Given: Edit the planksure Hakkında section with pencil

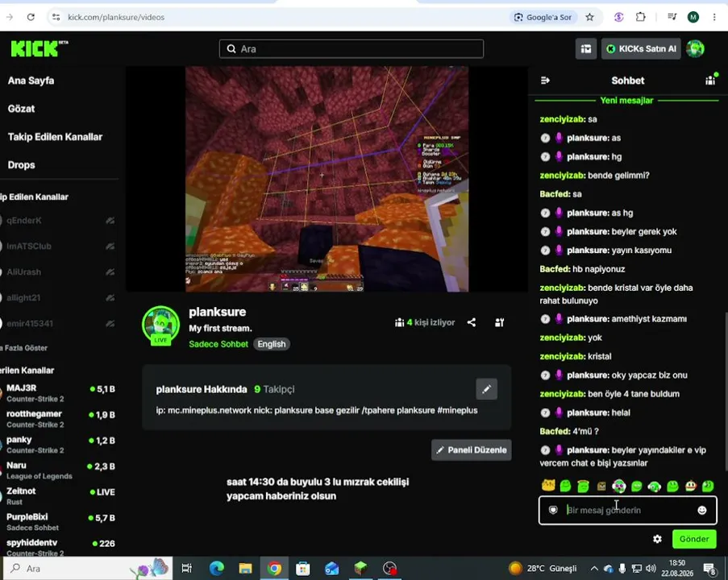Looking at the screenshot, I should 487,389.
